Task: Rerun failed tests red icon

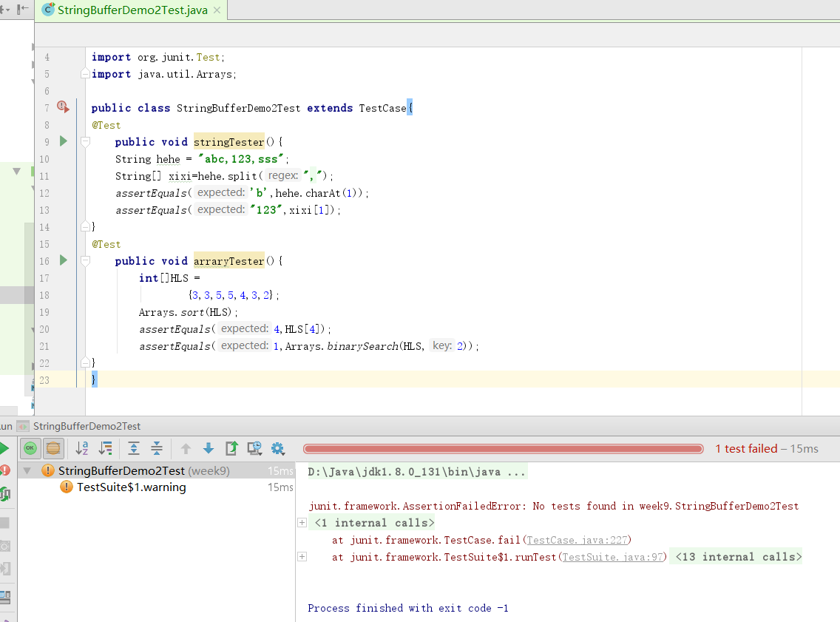Action: [5, 471]
